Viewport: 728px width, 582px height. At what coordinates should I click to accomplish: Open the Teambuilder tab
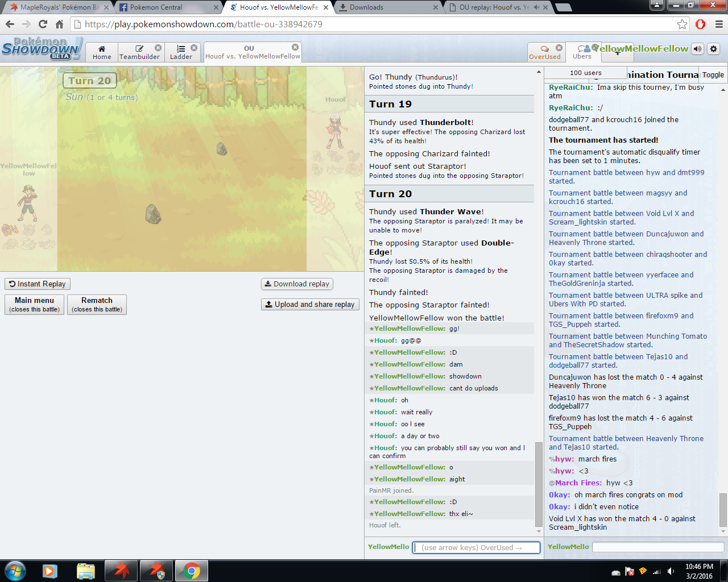140,52
